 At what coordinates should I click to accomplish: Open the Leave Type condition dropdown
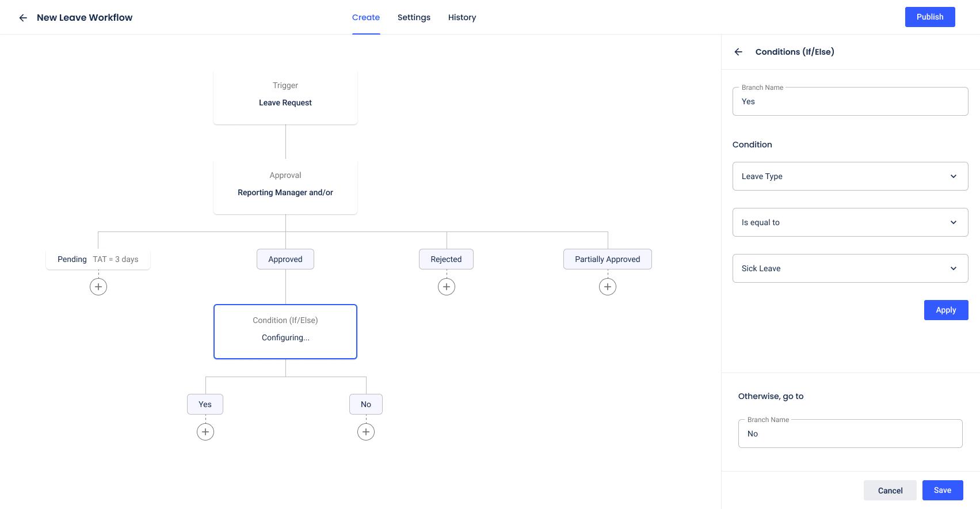tap(849, 176)
